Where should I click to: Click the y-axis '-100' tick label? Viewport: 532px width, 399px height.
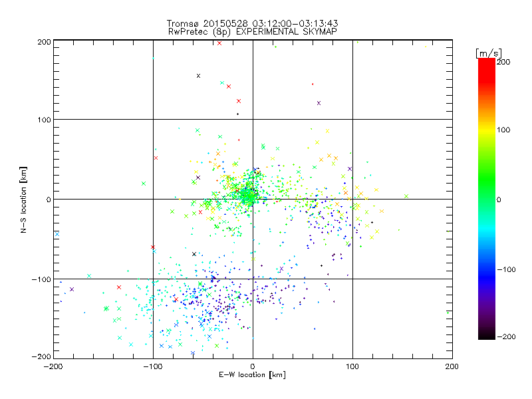coord(41,279)
